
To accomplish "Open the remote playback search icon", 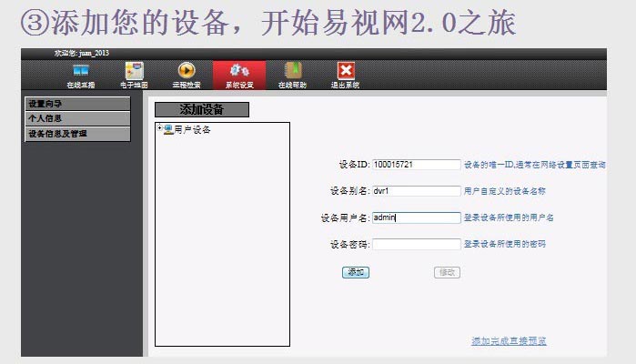I will tap(187, 71).
